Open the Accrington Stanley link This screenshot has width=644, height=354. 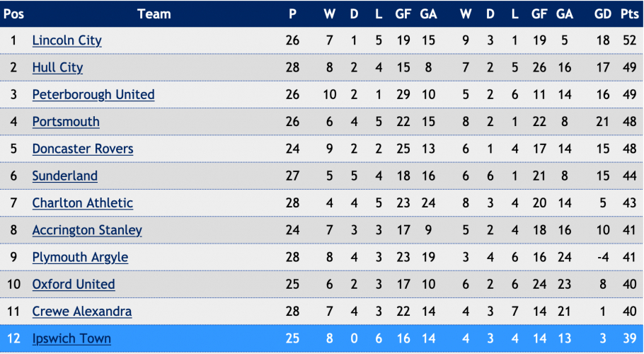(x=87, y=230)
